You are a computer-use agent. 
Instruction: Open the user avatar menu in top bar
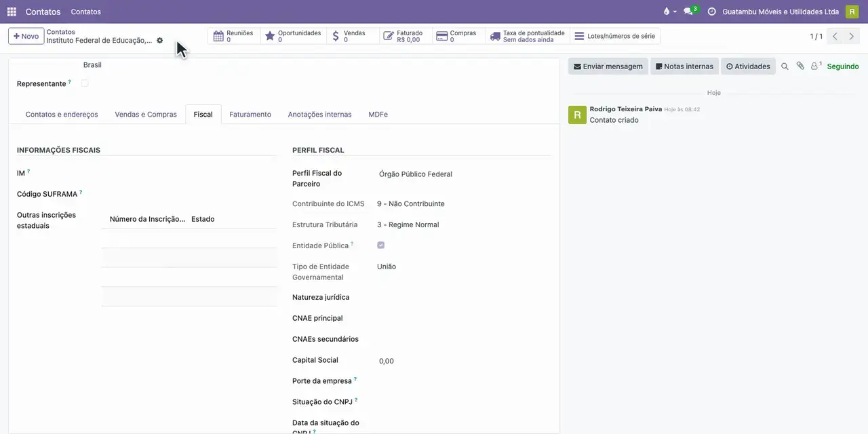click(852, 12)
